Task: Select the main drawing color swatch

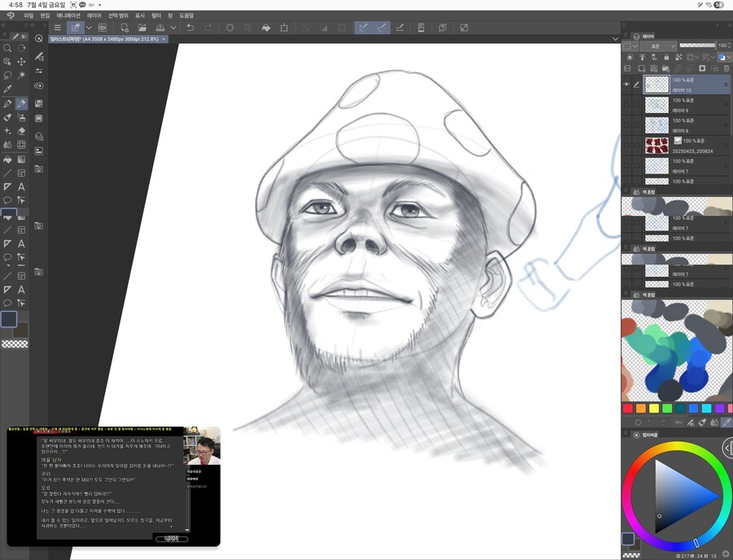Action: (9, 319)
